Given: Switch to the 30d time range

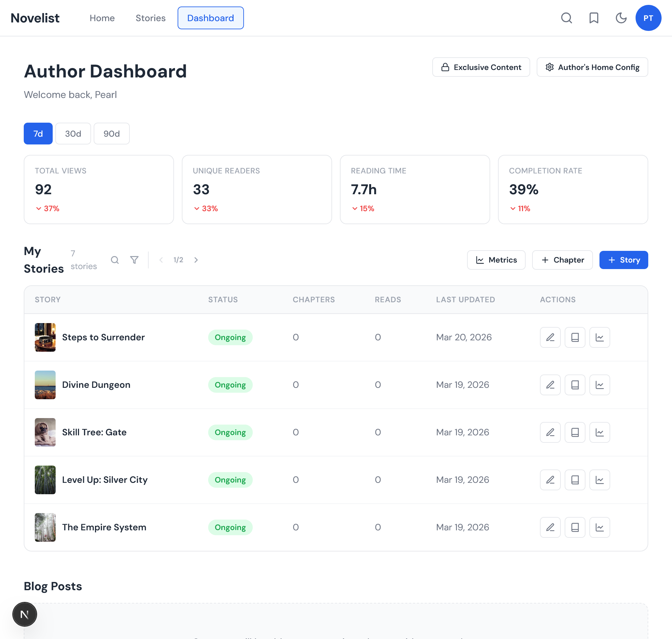Looking at the screenshot, I should click(x=73, y=133).
